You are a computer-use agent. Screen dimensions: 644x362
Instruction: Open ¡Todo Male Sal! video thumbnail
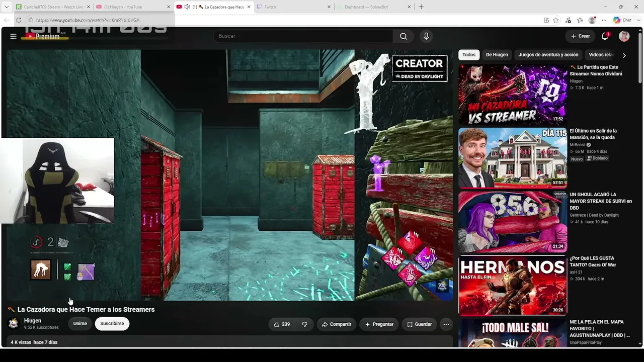(513, 333)
